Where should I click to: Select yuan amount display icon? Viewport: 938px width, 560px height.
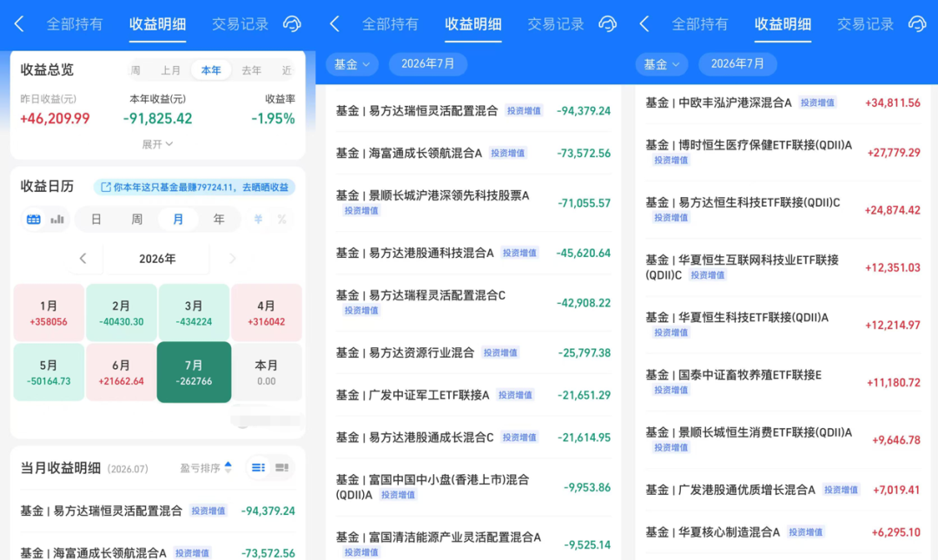click(259, 220)
